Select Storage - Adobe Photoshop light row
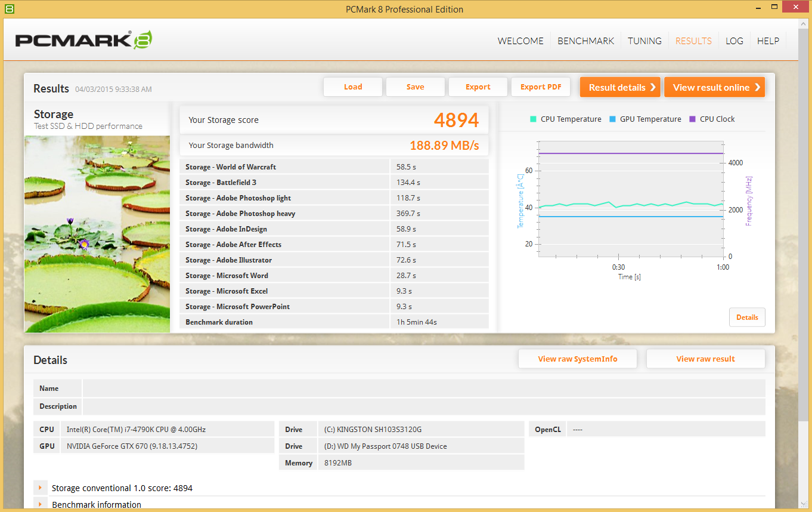The height and width of the screenshot is (512, 812). click(x=334, y=198)
